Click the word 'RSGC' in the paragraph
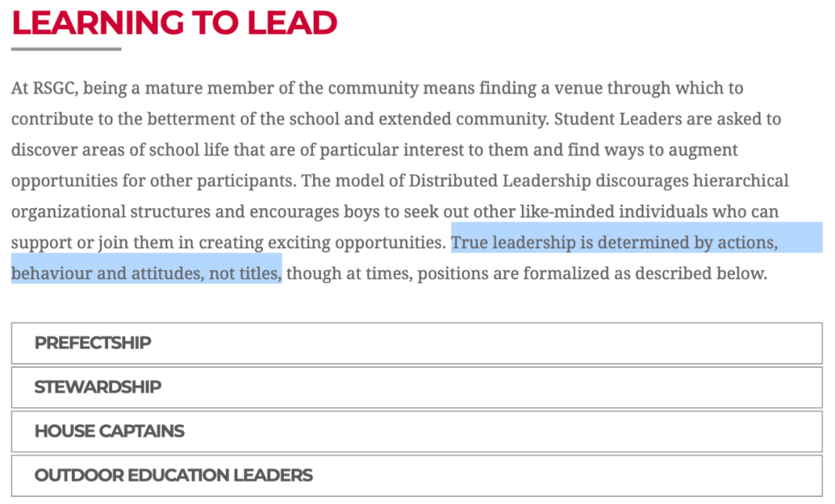 click(x=53, y=88)
